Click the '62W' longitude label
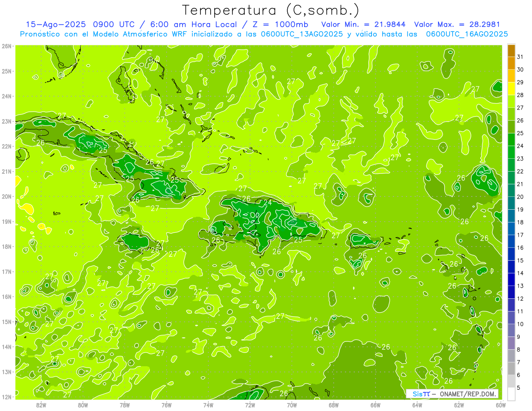Viewport: 532px width, 411px height. (x=459, y=405)
